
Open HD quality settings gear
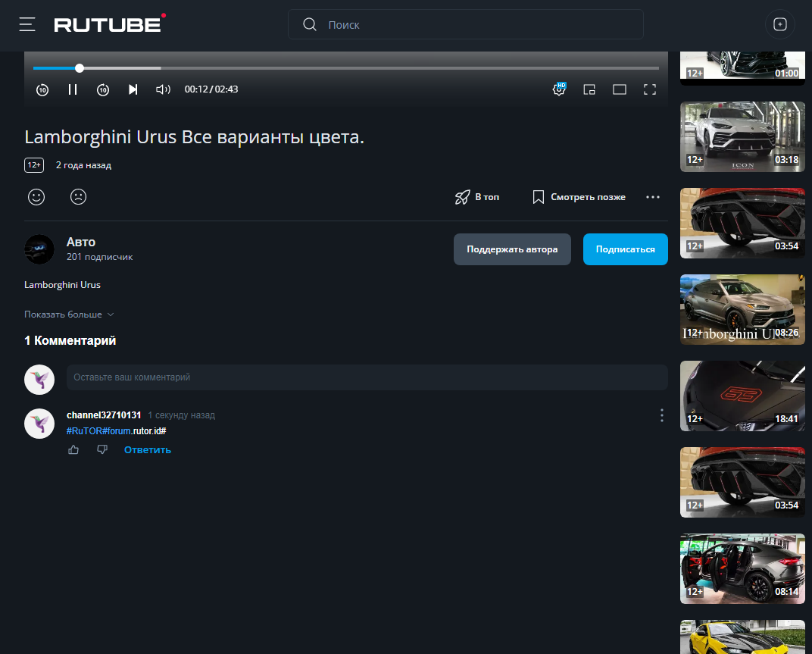pyautogui.click(x=559, y=89)
